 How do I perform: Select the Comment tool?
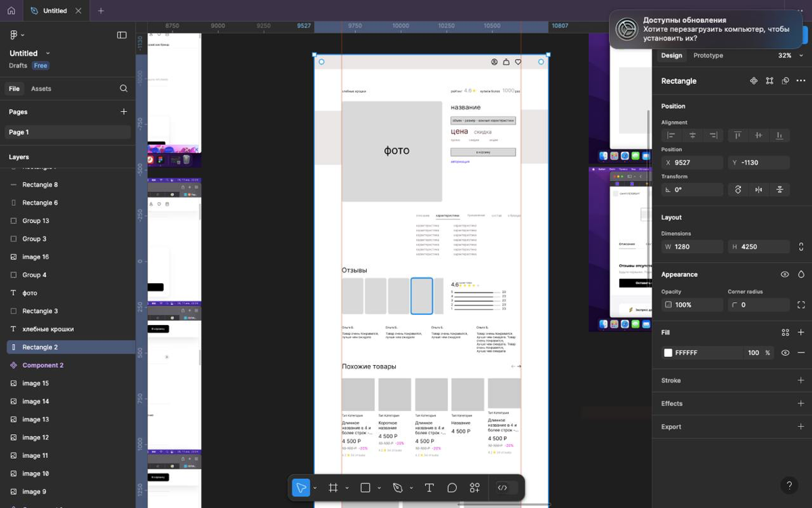(x=452, y=488)
